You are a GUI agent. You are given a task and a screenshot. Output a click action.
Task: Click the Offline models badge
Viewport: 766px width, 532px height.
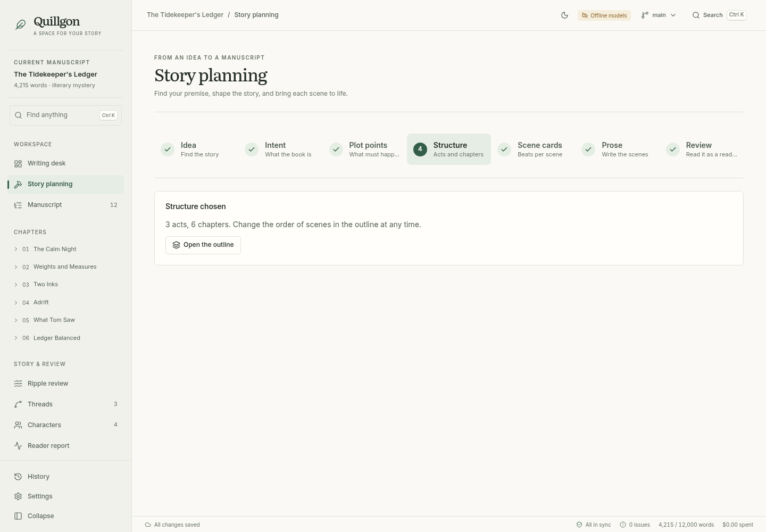(x=604, y=15)
